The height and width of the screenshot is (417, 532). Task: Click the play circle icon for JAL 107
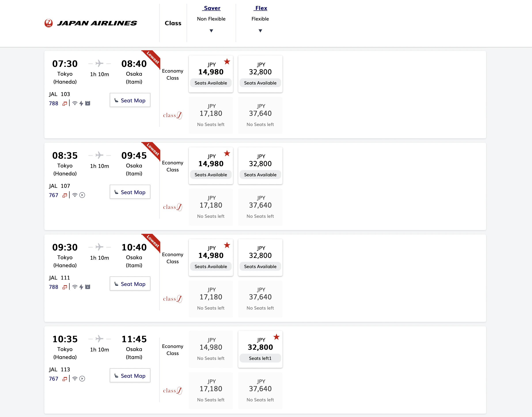[x=82, y=195]
